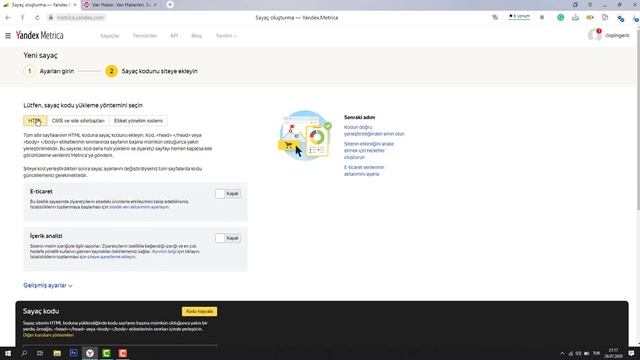This screenshot has width=640, height=360.
Task: Open the link inside the E-ticaret description
Action: click(139, 207)
